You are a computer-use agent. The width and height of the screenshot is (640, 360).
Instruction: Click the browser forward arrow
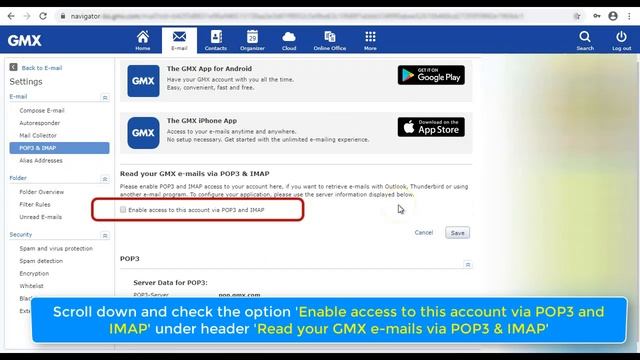tap(27, 16)
